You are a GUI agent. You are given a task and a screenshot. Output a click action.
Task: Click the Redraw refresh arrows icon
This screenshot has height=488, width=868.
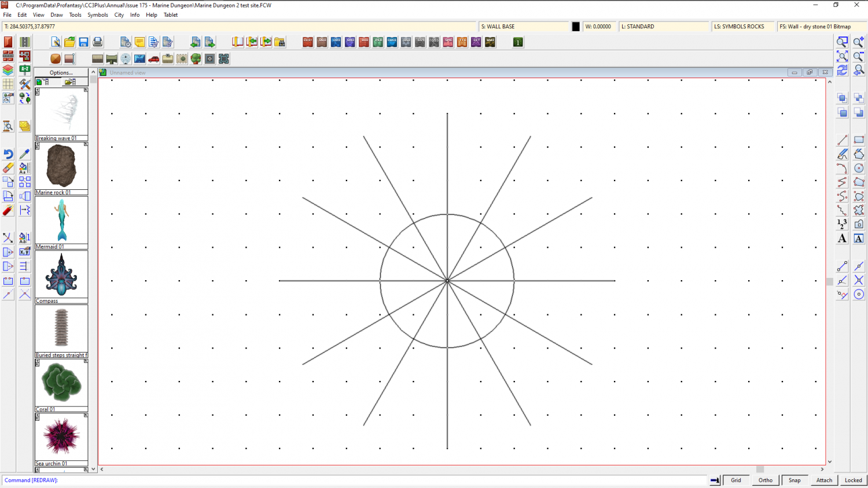[842, 70]
